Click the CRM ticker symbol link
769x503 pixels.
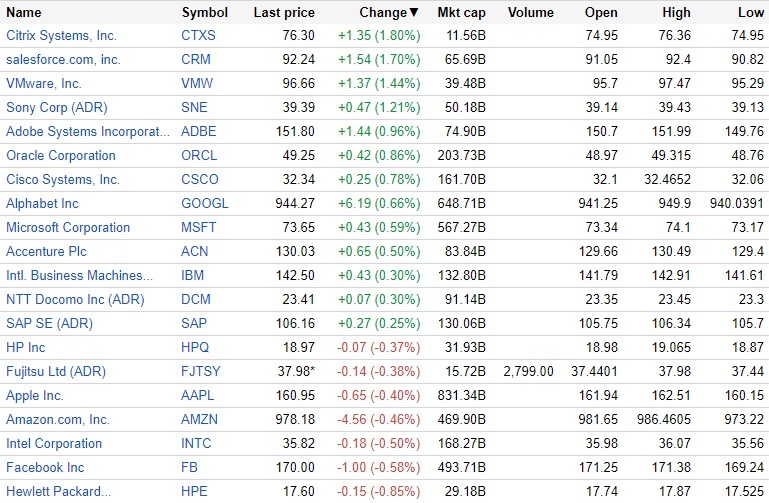[x=196, y=59]
